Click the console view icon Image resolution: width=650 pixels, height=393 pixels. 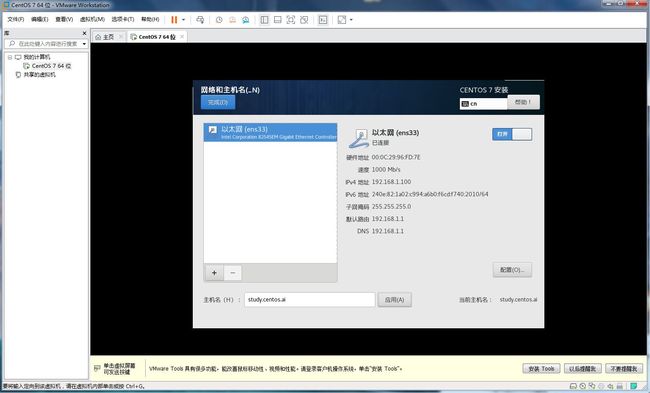tap(323, 20)
